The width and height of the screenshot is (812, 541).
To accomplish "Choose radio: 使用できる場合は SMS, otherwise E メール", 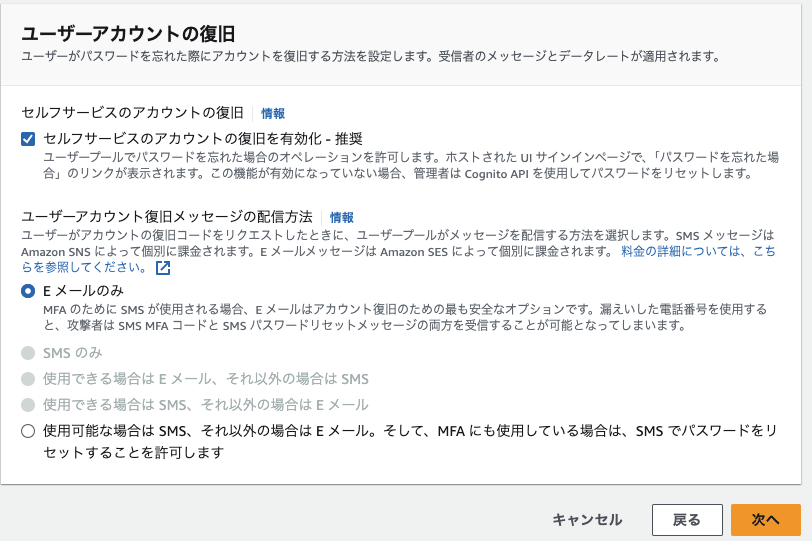I will pos(28,405).
